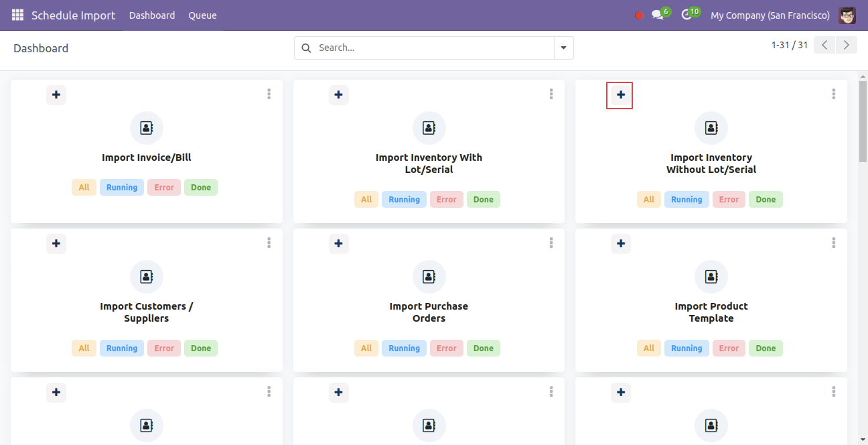
Task: Open the apps grid menu icon
Action: point(17,15)
